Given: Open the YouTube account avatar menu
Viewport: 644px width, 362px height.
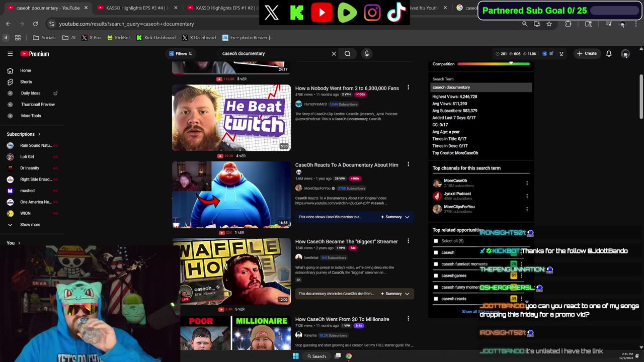Looking at the screenshot, I should (x=625, y=54).
